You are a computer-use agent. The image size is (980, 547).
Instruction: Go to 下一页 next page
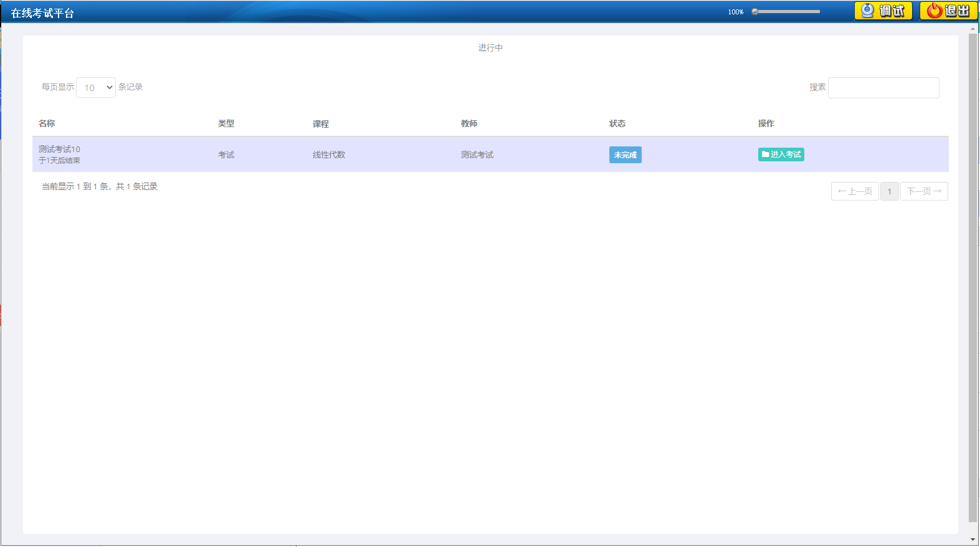click(924, 191)
